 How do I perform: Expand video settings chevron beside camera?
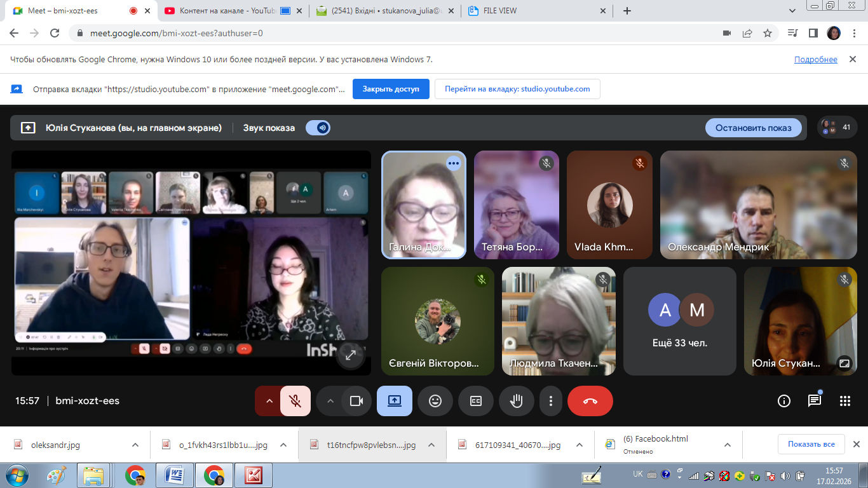(x=330, y=401)
